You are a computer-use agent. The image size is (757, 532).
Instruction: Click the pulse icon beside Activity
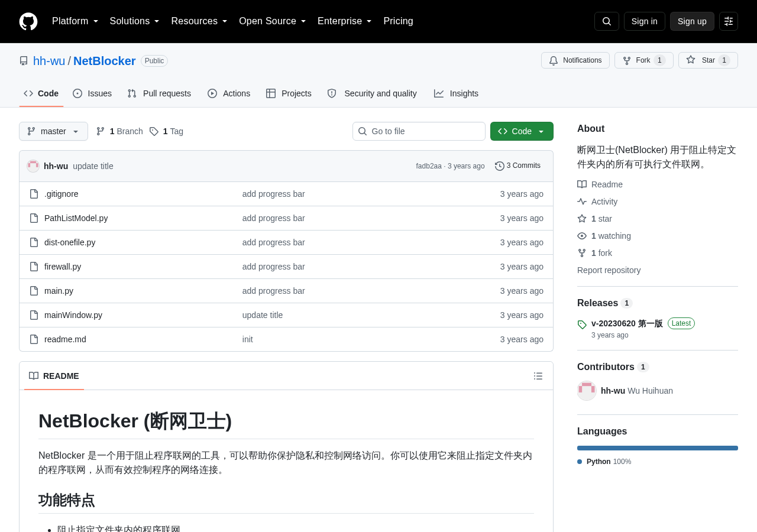tap(582, 202)
